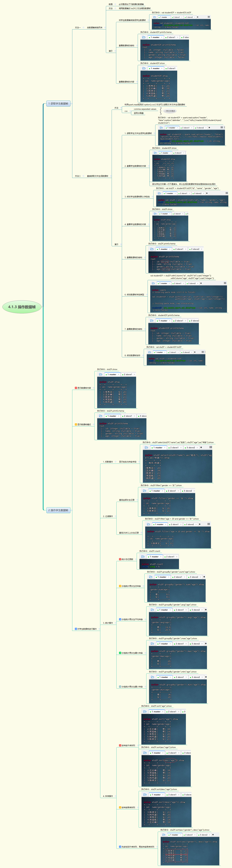Viewport: 232px width, 868px height.
Task: Select the 逗号分隔值 node
Action: 139,113
